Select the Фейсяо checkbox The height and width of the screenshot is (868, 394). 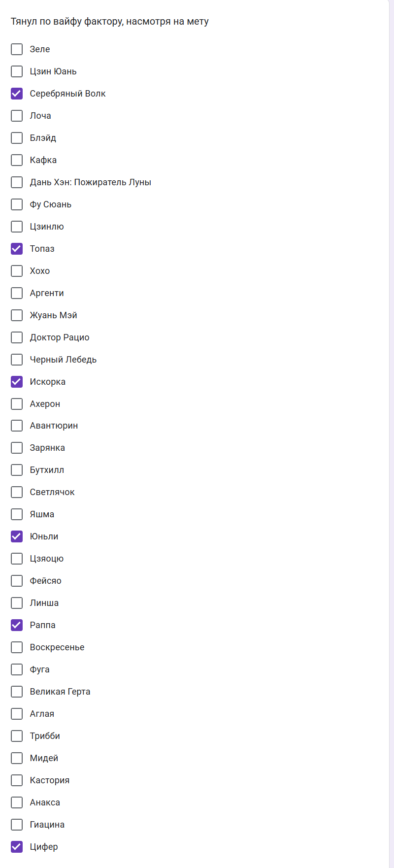(17, 581)
